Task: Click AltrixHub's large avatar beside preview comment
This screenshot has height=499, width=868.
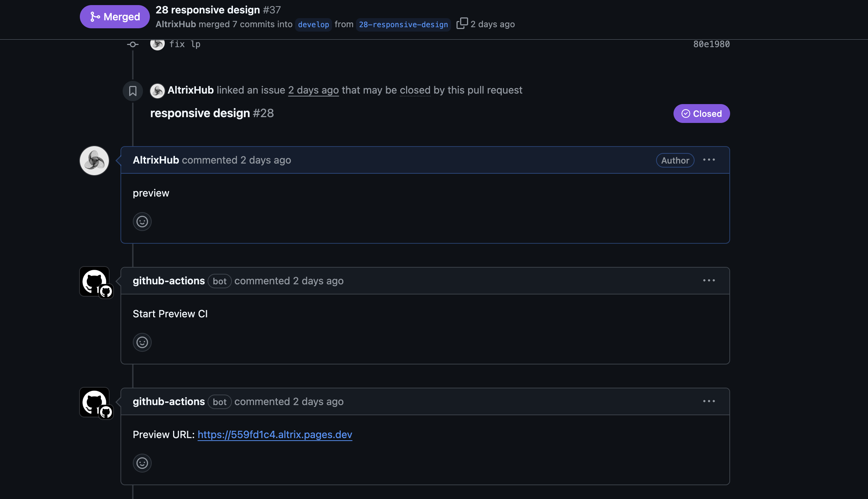Action: point(94,161)
